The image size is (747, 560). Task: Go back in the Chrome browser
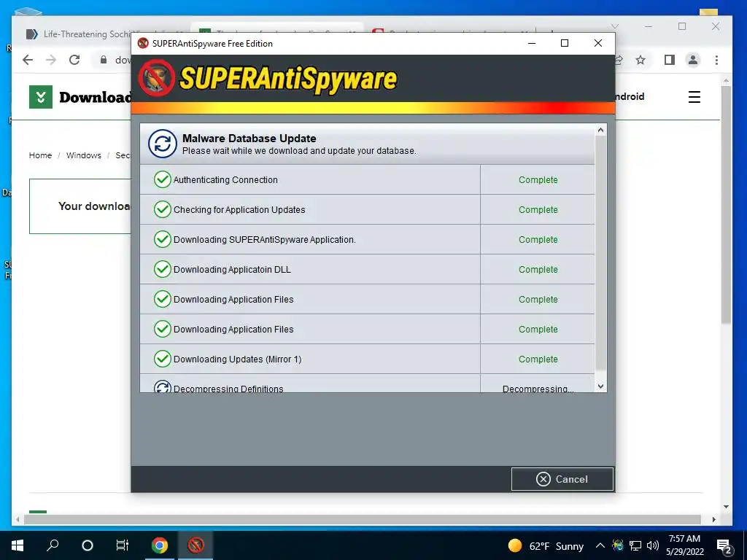point(28,60)
